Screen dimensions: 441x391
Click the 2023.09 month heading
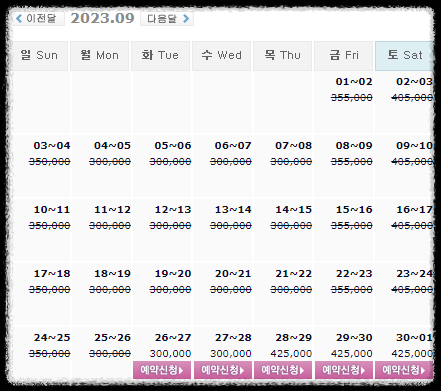(x=102, y=18)
